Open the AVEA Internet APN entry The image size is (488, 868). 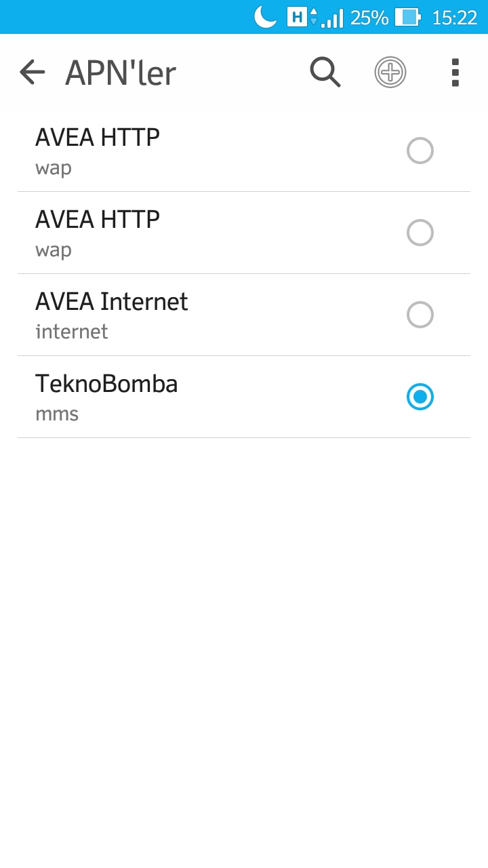244,315
